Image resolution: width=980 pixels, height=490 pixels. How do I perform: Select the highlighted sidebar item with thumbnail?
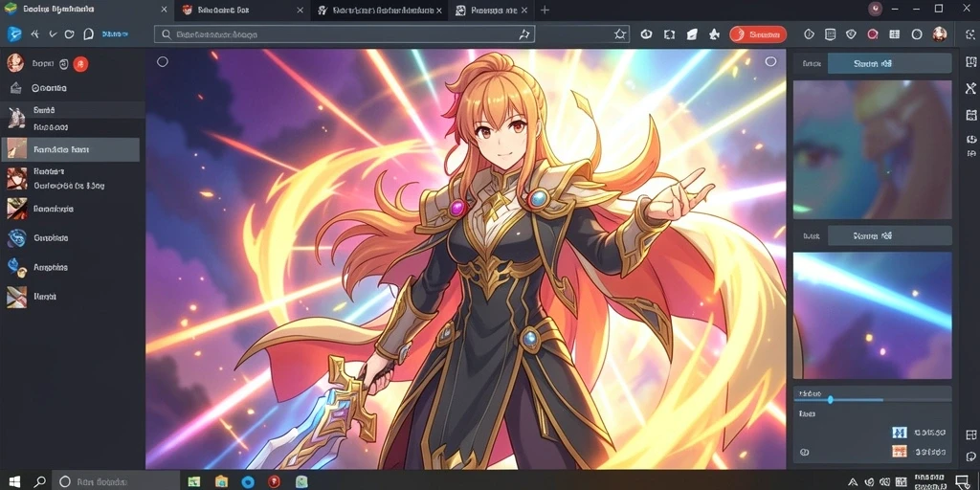click(71, 149)
